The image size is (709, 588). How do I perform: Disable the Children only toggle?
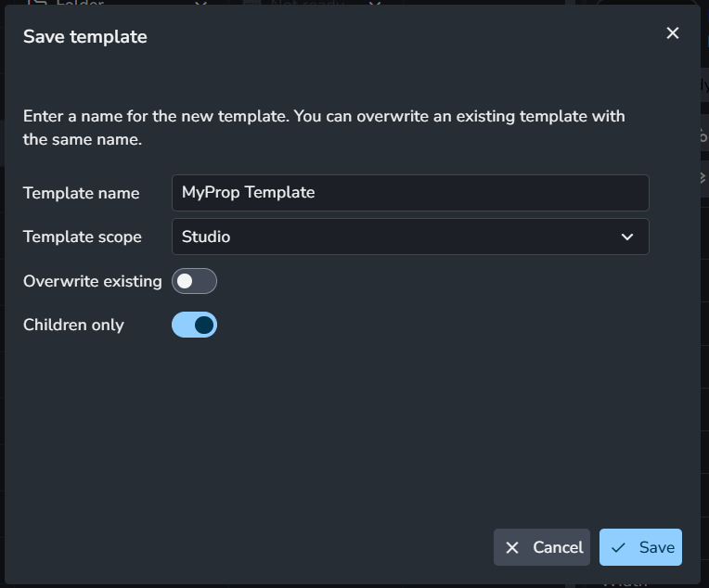point(195,325)
